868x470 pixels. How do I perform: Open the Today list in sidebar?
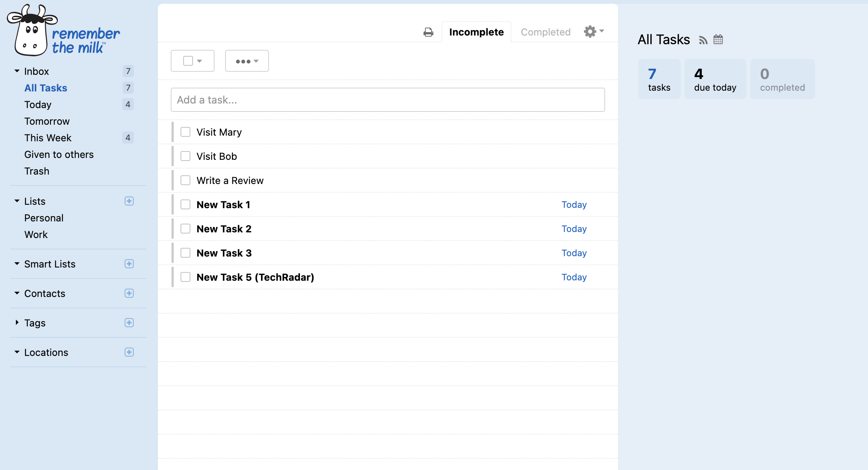click(38, 105)
